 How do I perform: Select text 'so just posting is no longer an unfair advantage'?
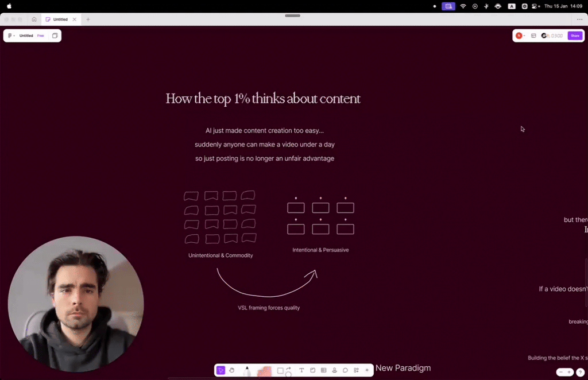click(x=264, y=158)
